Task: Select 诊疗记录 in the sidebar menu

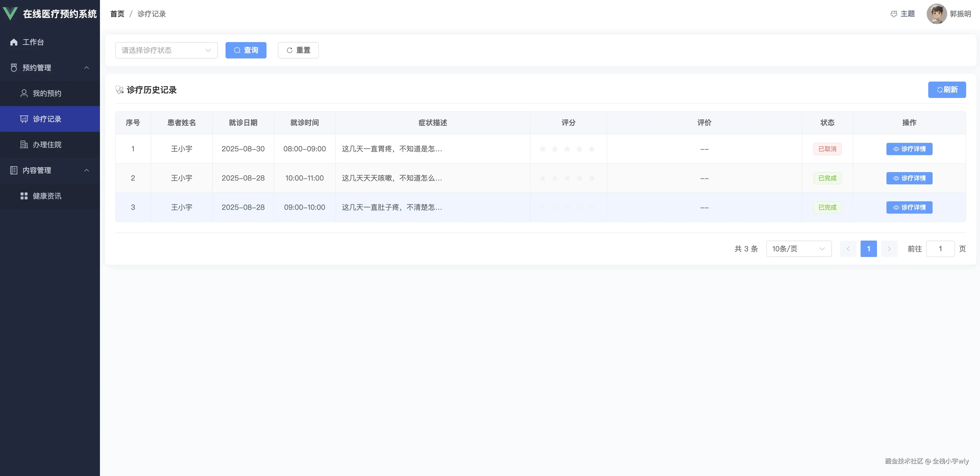Action: point(47,119)
